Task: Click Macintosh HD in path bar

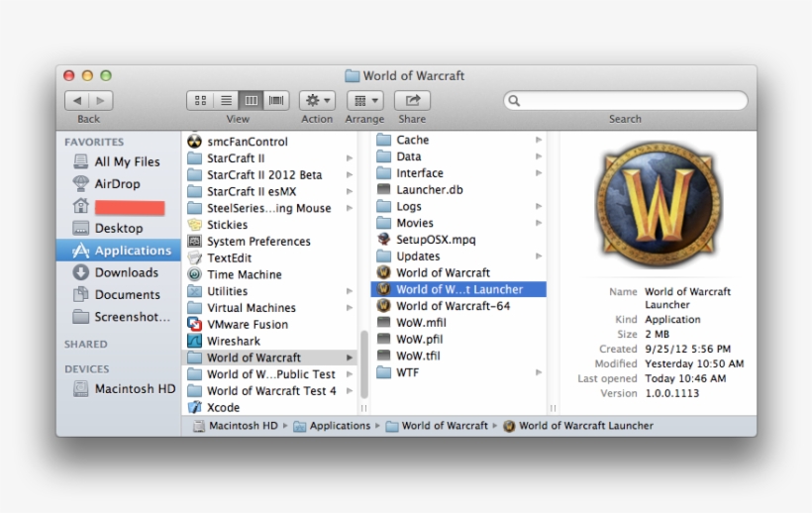Action: [x=236, y=426]
